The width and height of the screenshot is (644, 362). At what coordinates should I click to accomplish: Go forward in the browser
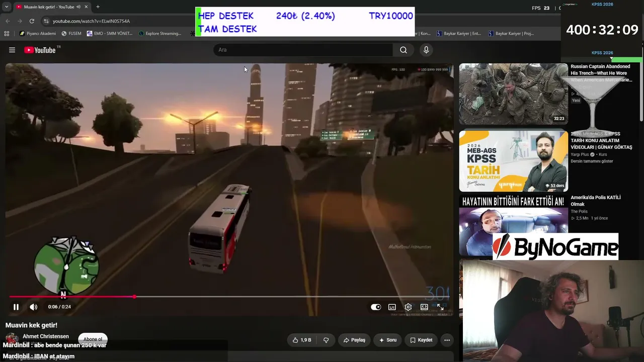20,21
